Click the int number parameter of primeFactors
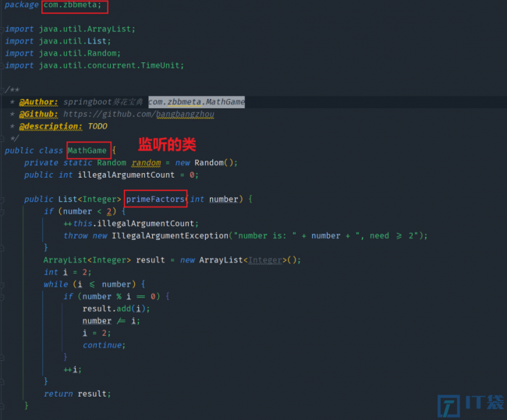The image size is (507, 420). (214, 199)
